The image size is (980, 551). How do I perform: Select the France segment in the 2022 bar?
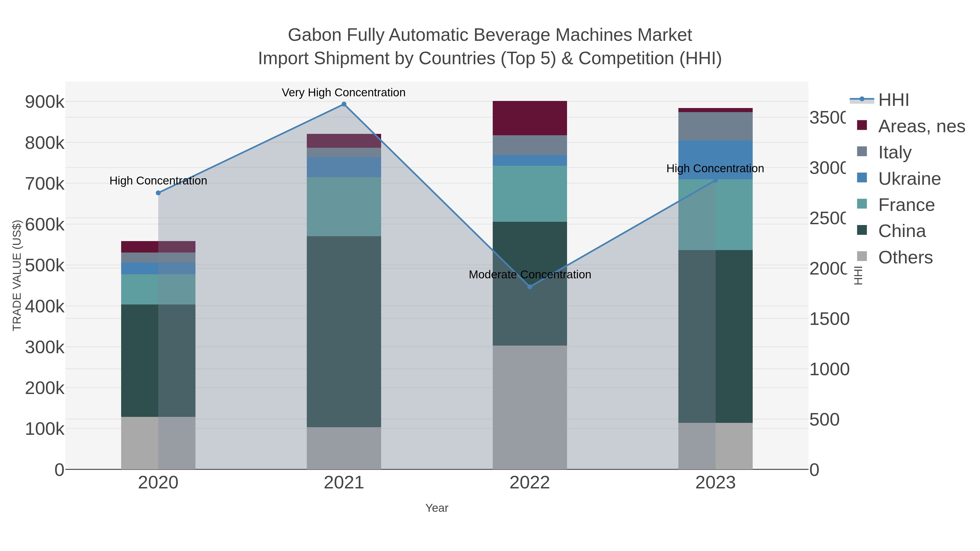click(x=530, y=193)
